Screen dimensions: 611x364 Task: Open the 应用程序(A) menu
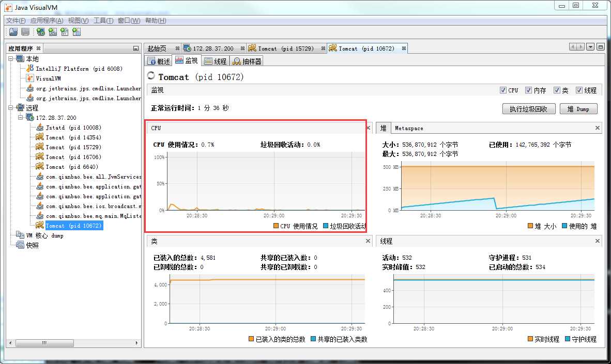pyautogui.click(x=47, y=20)
